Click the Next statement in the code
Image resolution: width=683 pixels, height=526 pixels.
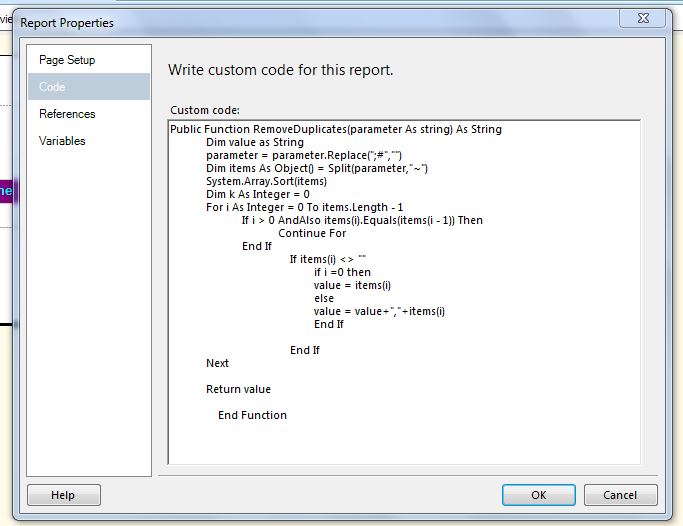pyautogui.click(x=217, y=363)
